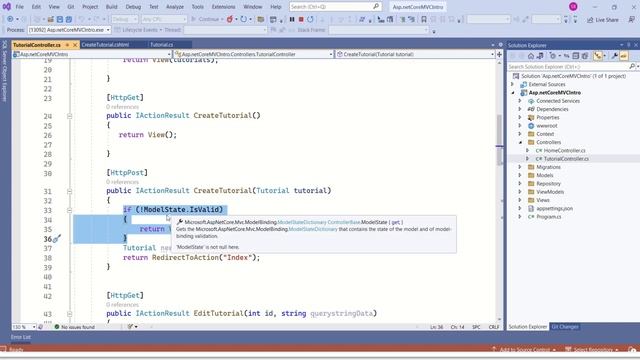Click the navigate backward toolbar icon
The width and height of the screenshot is (640, 360).
(10, 19)
